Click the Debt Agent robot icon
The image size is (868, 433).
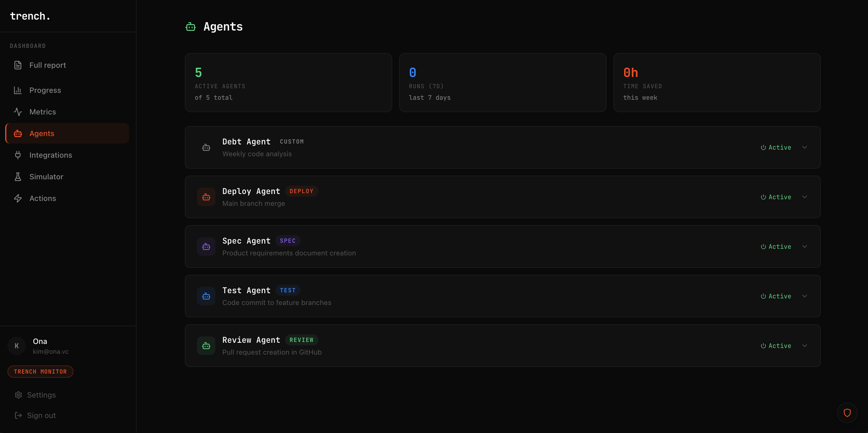click(206, 147)
